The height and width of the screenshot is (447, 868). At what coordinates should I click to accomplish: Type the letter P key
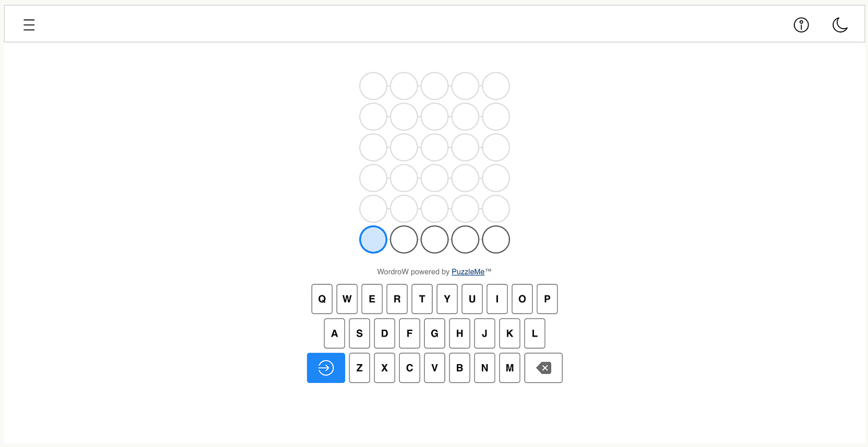tap(547, 299)
